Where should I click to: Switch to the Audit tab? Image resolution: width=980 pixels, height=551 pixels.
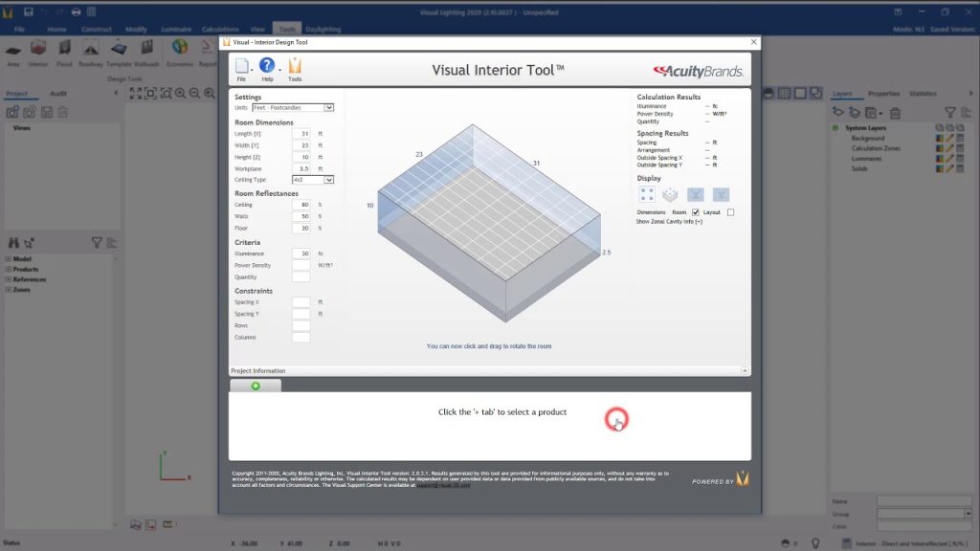click(58, 94)
